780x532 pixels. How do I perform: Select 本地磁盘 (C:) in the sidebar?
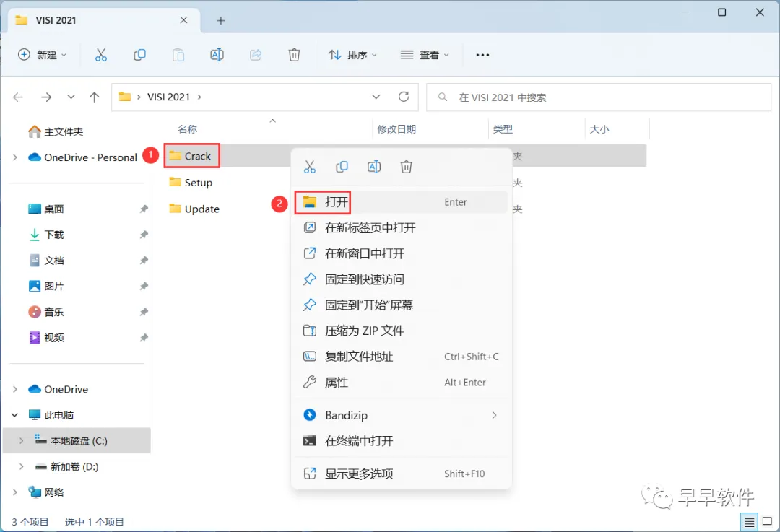click(77, 441)
